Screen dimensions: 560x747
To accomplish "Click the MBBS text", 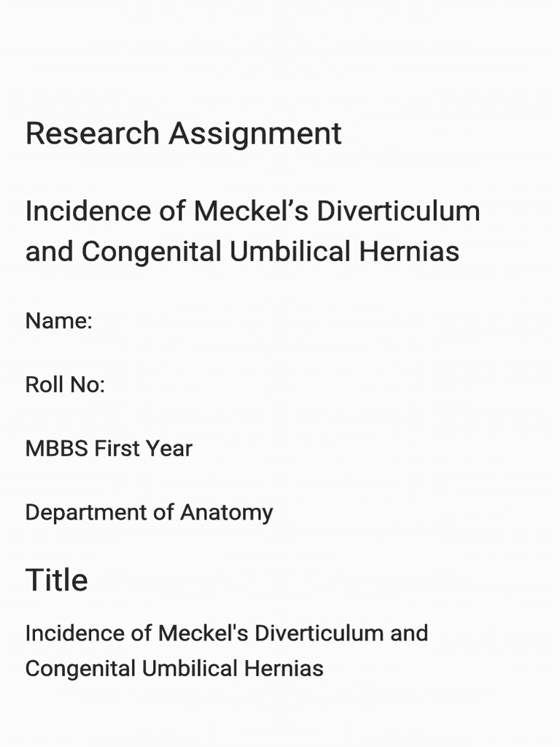I will click(57, 449).
